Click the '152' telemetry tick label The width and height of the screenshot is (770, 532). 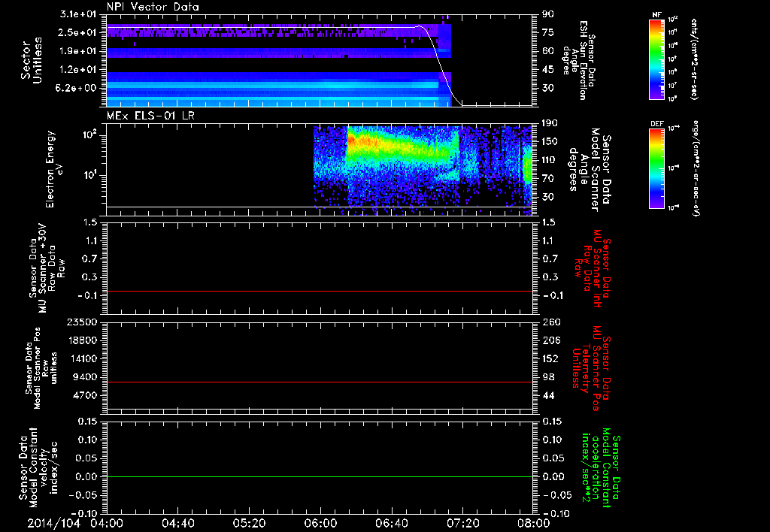pyautogui.click(x=550, y=358)
